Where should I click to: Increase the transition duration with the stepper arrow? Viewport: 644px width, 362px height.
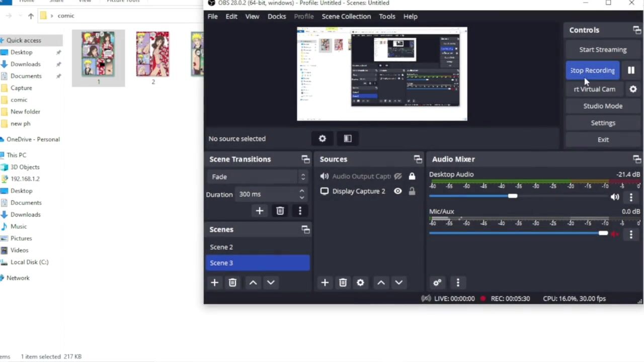tap(302, 191)
